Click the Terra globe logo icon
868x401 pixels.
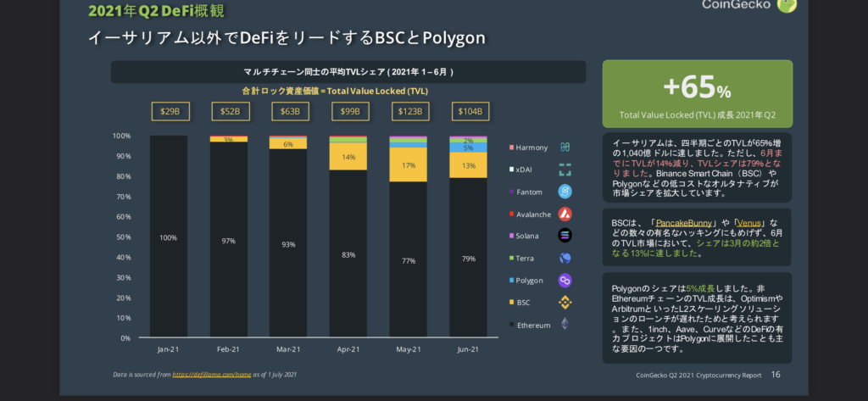tap(565, 258)
